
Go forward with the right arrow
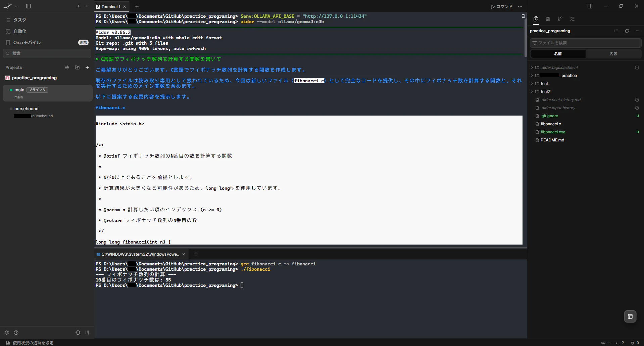pyautogui.click(x=86, y=6)
